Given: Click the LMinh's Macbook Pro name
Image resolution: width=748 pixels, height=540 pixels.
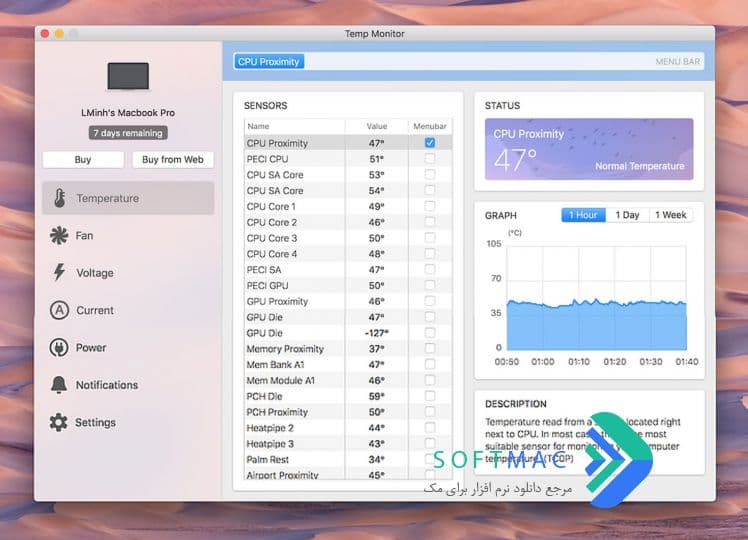Looking at the screenshot, I should pos(128,113).
